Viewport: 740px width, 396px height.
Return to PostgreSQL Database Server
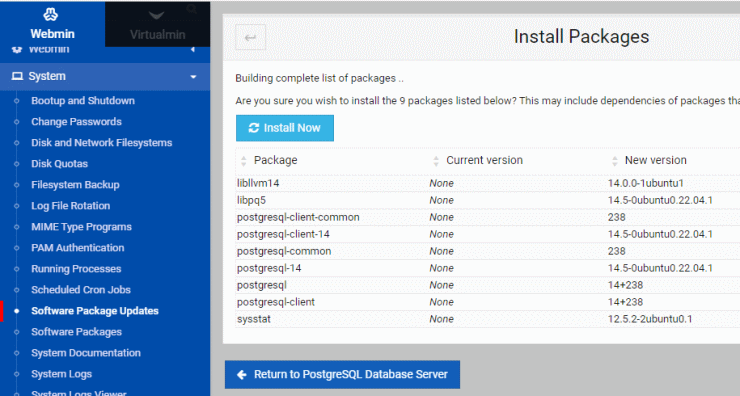[x=342, y=375]
